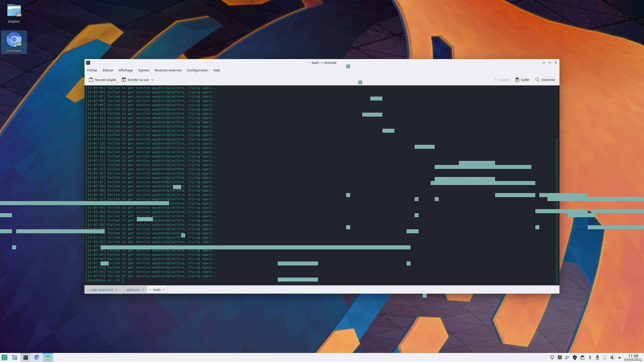
Task: Unmute audio via the crossed-out speaker tray icon
Action: tap(612, 357)
